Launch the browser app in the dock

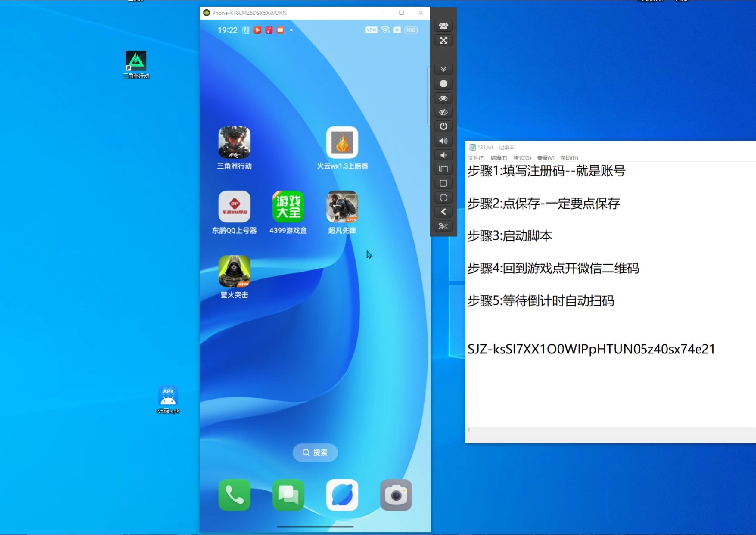coord(342,494)
